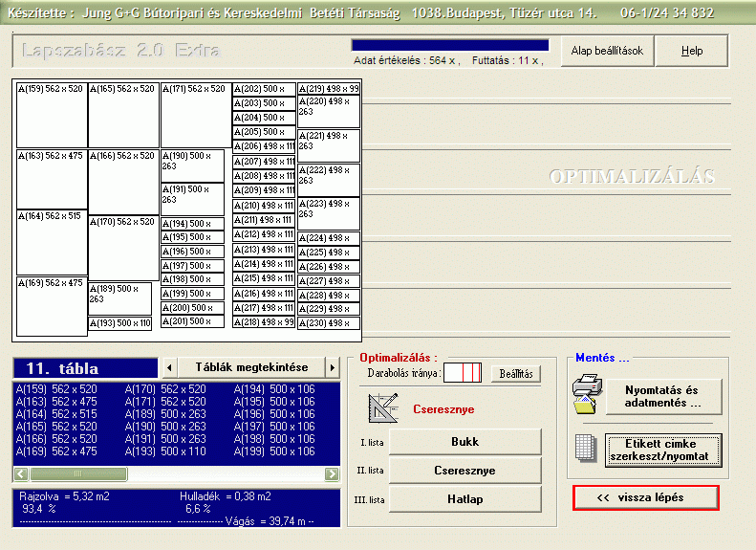Show previous board with left arrow
756x550 pixels.
(x=169, y=367)
